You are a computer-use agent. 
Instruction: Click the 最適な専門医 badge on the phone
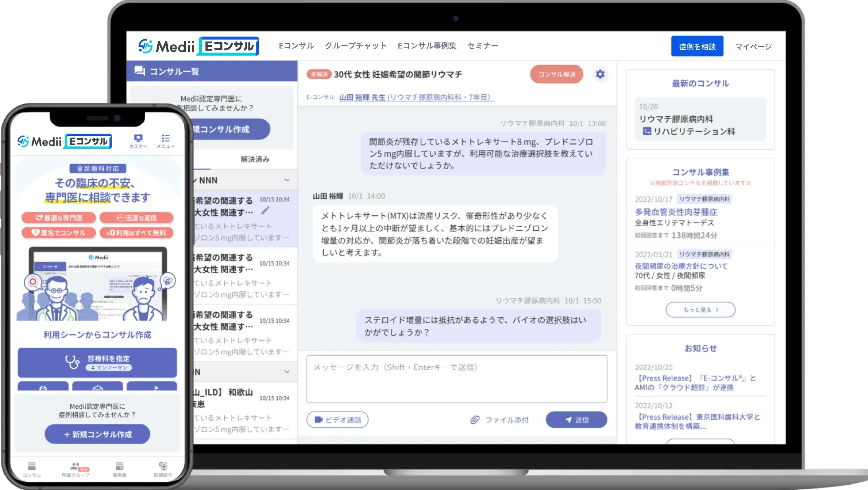[x=59, y=218]
